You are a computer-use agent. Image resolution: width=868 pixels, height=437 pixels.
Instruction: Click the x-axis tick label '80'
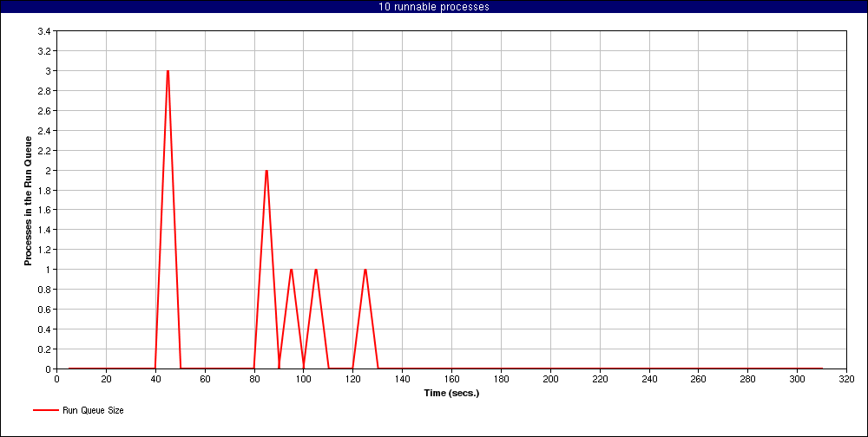coord(254,379)
